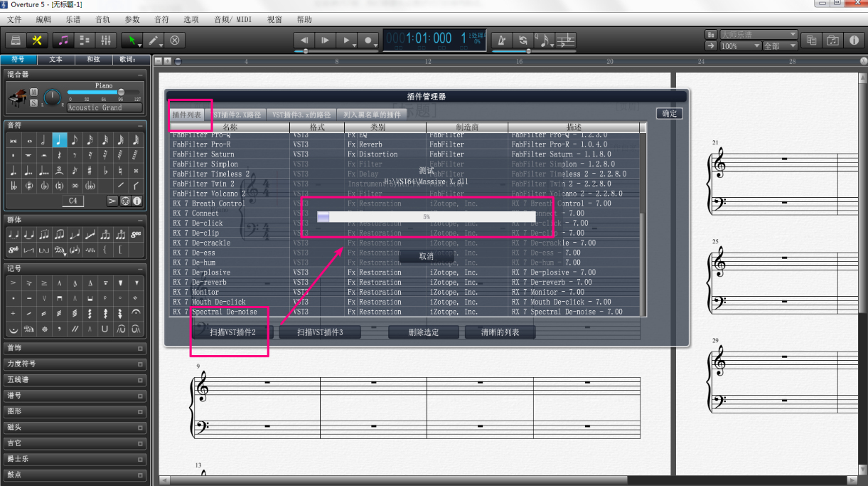The height and width of the screenshot is (486, 868).
Task: Select the half note in 音符 palette
Action: (x=43, y=139)
